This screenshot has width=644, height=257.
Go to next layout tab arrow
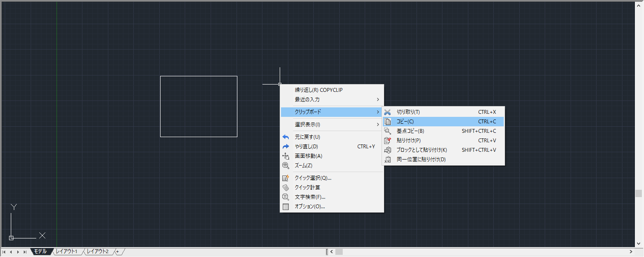[x=18, y=252]
